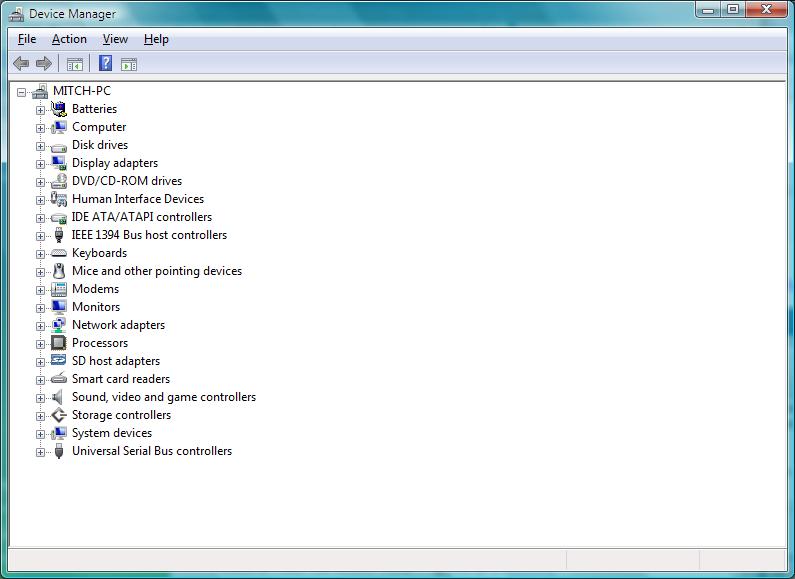795x579 pixels.
Task: Select the System devices icon
Action: [x=59, y=433]
